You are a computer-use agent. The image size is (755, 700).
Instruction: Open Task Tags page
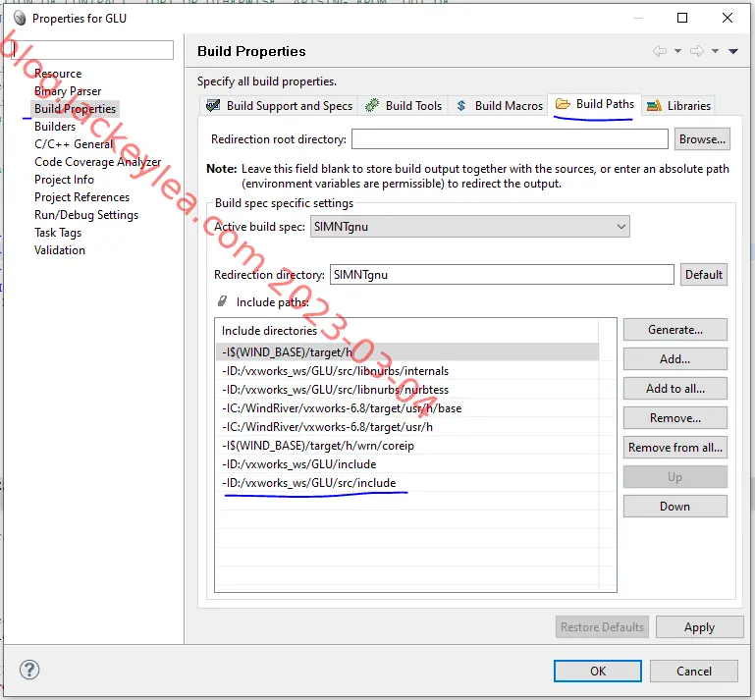[58, 233]
